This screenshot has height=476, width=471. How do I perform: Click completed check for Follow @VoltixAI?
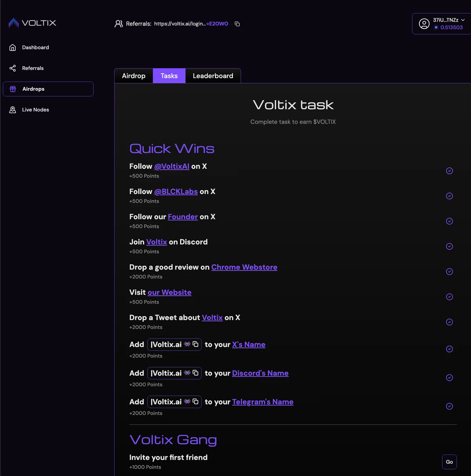pyautogui.click(x=449, y=171)
